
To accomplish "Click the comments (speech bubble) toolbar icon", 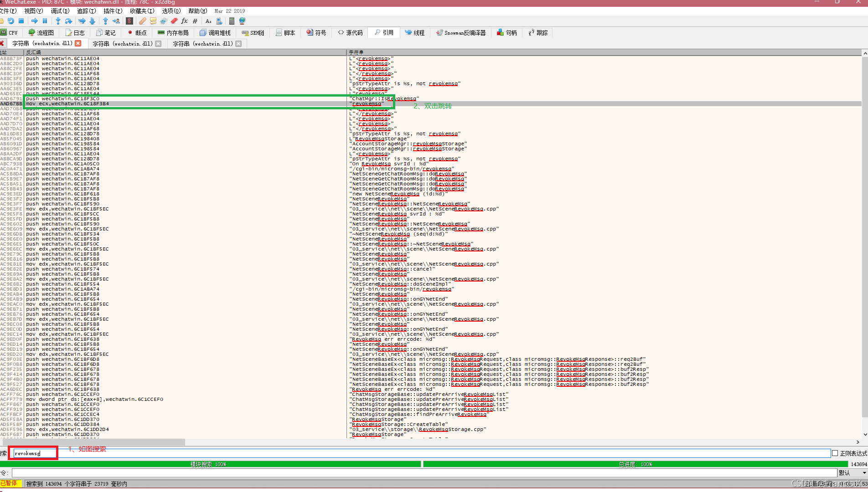I will tap(153, 21).
